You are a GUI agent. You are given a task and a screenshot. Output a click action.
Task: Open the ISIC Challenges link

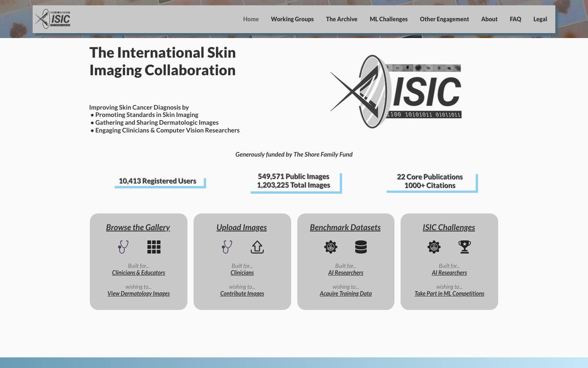pos(449,227)
